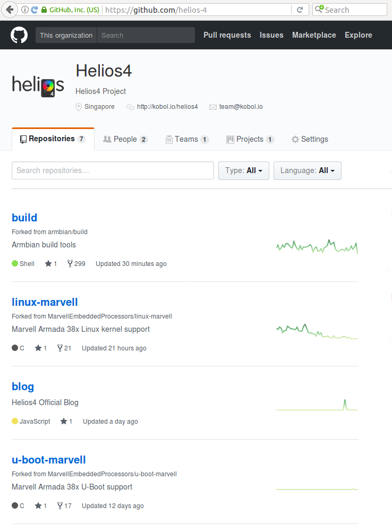
Task: Follow MarvellEmbeddedProcessors/u-boot-marvell forked-from link
Action: tap(112, 474)
